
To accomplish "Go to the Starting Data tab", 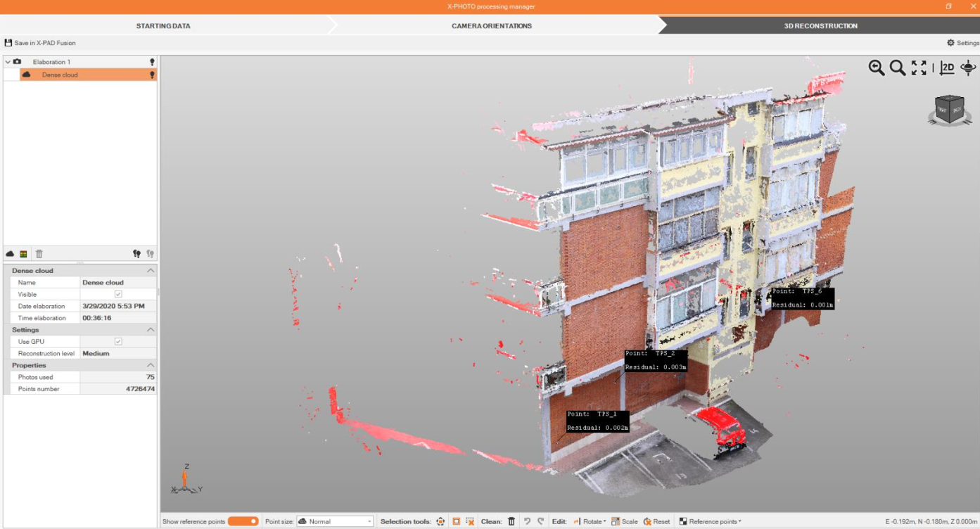I will (x=163, y=26).
